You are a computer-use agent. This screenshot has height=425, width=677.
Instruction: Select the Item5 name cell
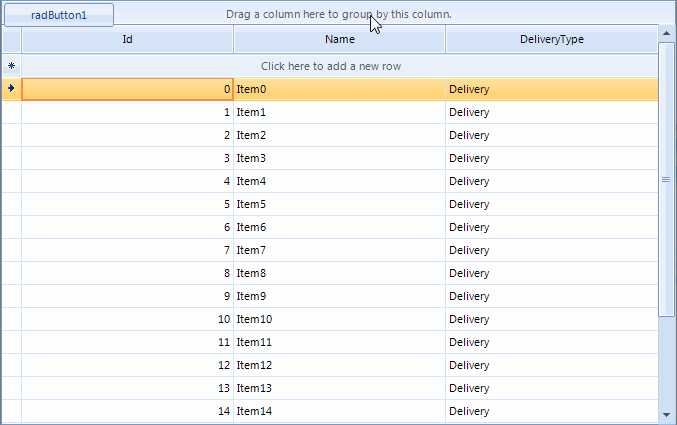click(x=339, y=204)
